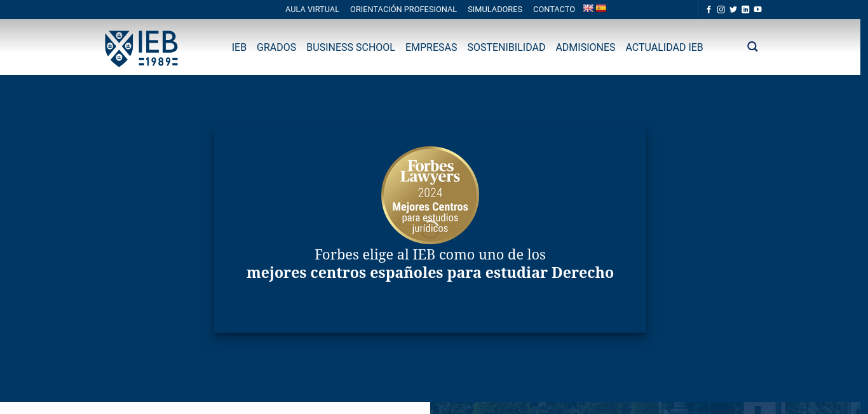This screenshot has height=414, width=868.
Task: Click 'mejores centros españoles para estudiar Derecho' text
Action: [430, 273]
